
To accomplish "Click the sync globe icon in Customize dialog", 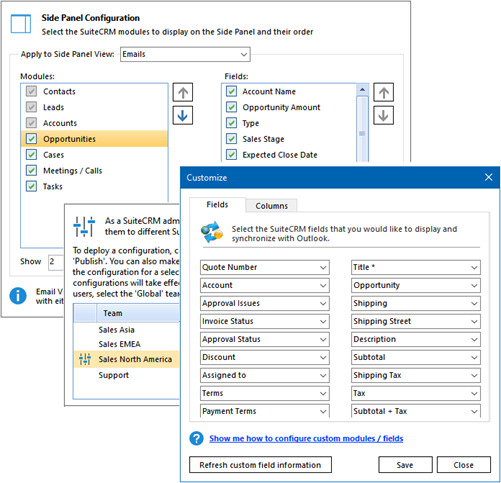I will [x=212, y=232].
